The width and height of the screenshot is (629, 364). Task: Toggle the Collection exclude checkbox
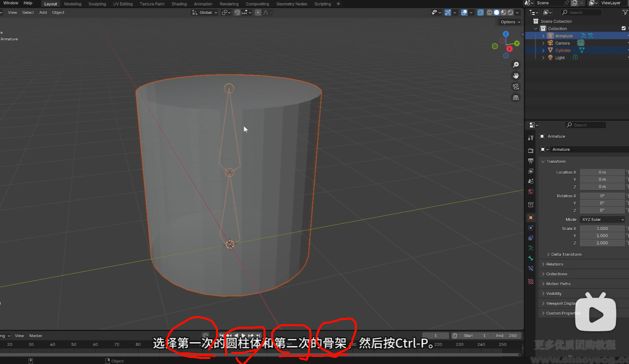click(624, 28)
